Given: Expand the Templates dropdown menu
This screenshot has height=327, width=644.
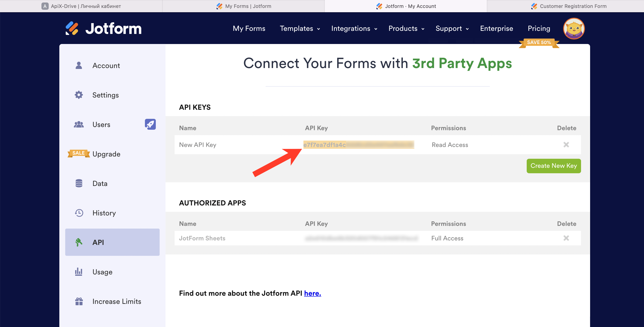Looking at the screenshot, I should (300, 29).
